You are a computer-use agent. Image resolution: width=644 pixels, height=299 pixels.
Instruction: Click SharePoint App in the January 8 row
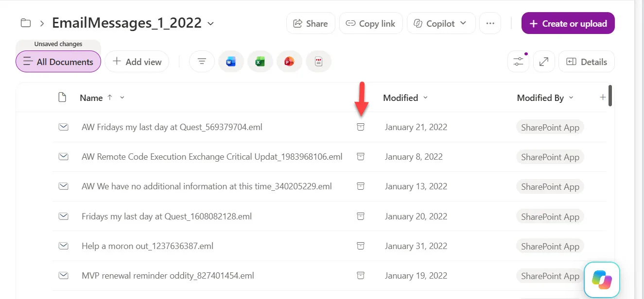click(x=550, y=157)
